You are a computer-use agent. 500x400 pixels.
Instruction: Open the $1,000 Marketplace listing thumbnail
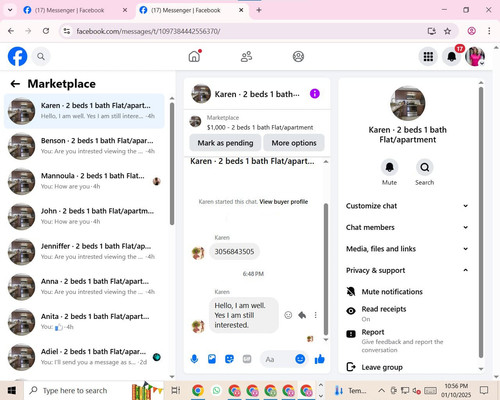coord(195,121)
